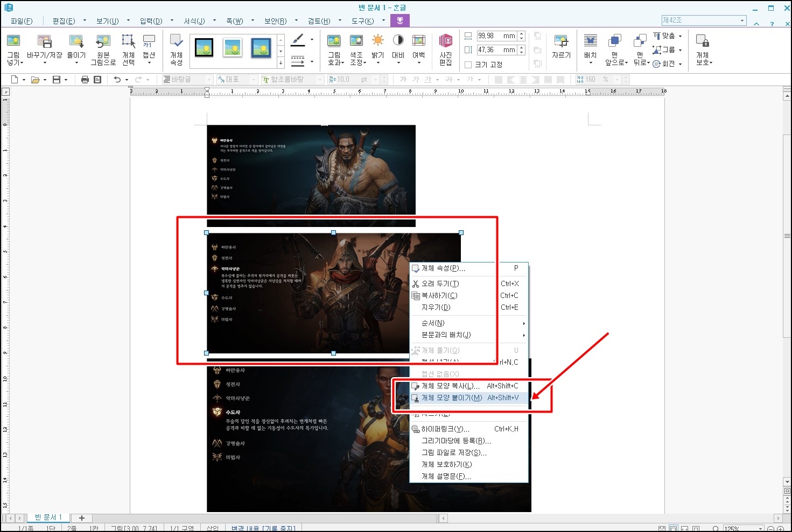Choose 복사하기(C) in context menu

click(468, 296)
